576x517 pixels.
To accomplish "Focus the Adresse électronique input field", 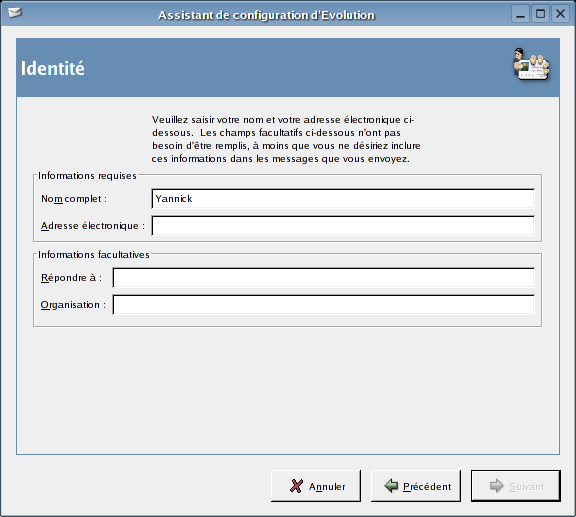I will (343, 226).
